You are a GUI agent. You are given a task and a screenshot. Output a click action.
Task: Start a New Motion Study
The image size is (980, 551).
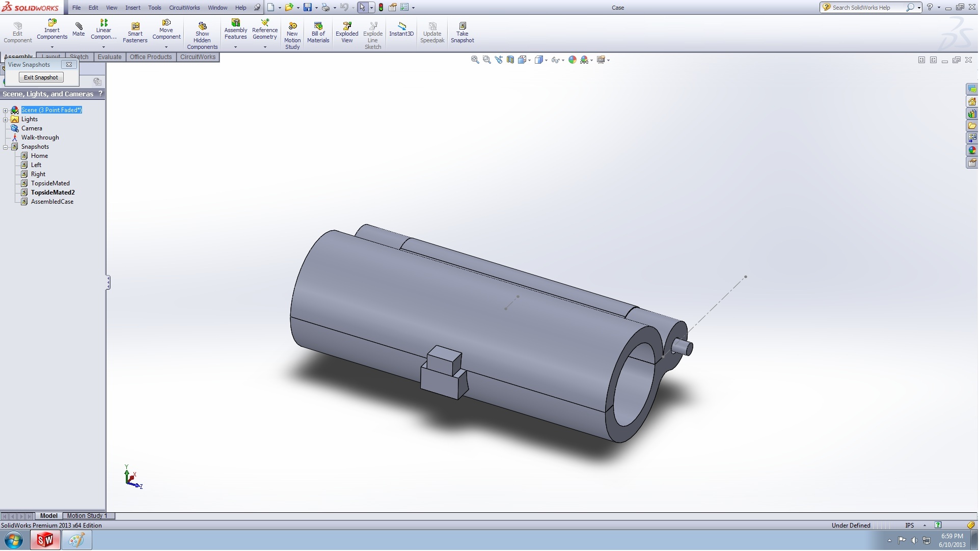coord(292,36)
